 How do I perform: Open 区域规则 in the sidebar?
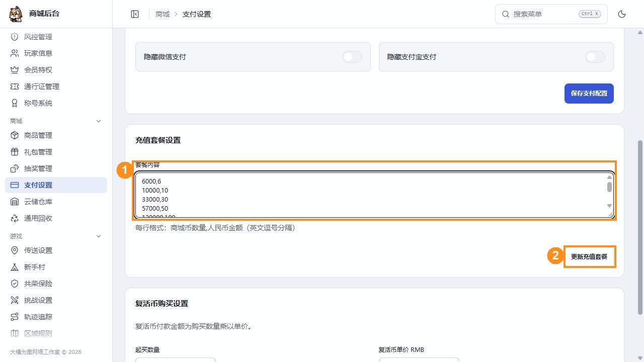click(56, 333)
